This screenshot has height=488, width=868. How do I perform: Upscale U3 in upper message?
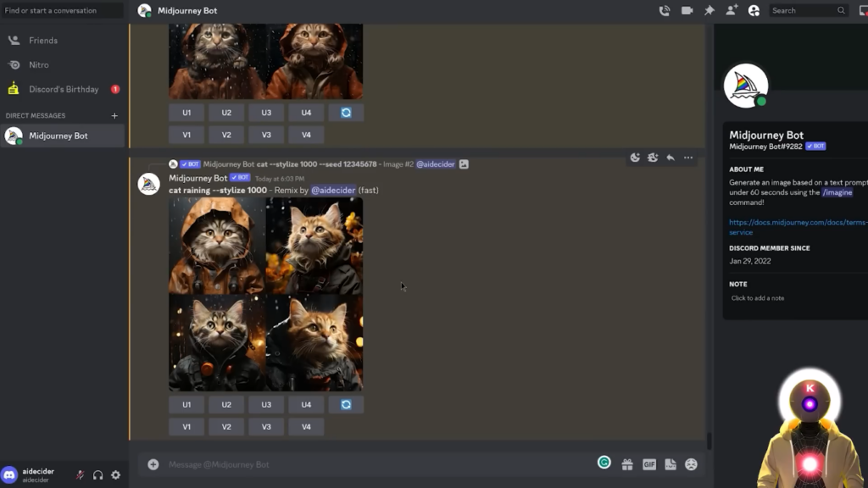click(266, 113)
